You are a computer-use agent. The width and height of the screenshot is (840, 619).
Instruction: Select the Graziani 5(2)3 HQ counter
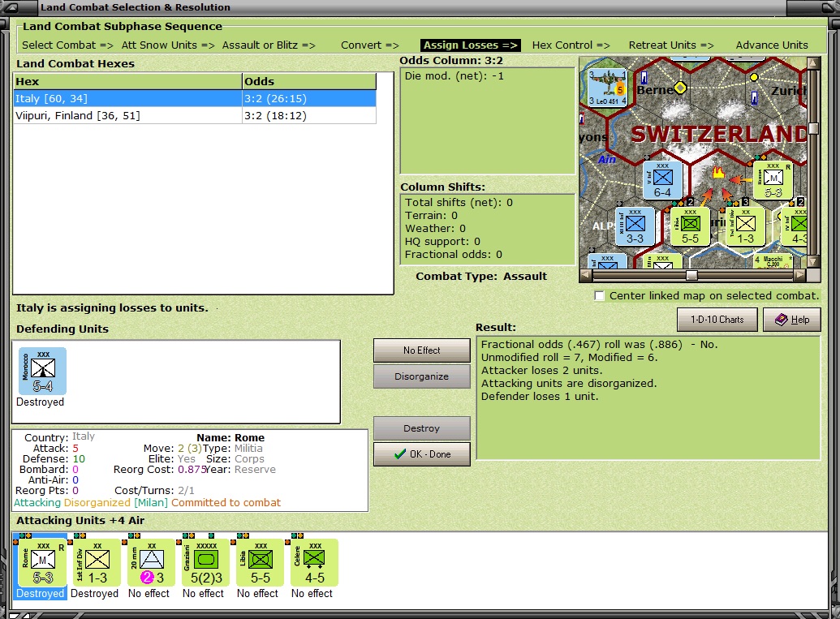[x=205, y=562]
